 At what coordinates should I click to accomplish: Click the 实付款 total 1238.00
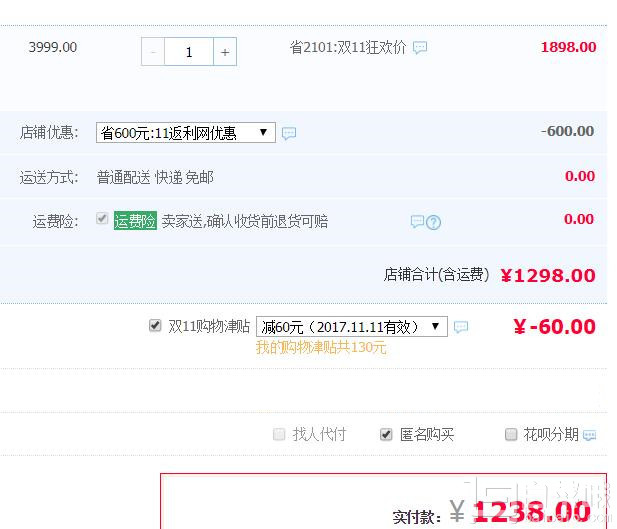pos(531,512)
